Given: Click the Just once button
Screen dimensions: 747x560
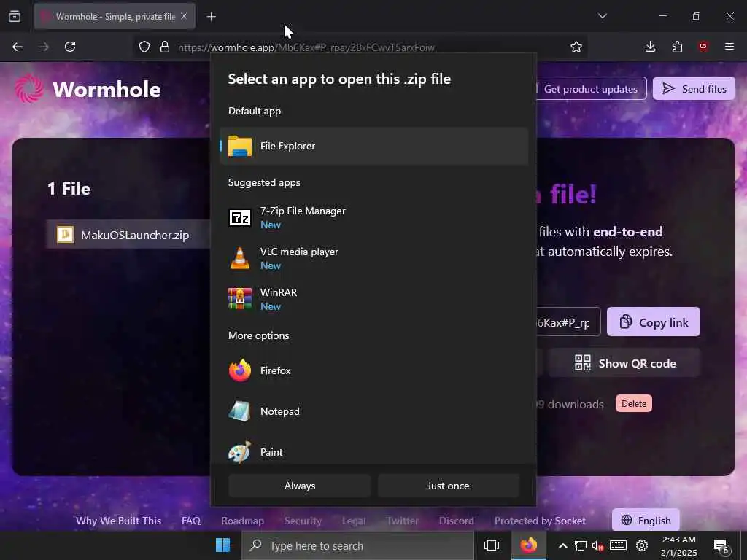Looking at the screenshot, I should click(x=449, y=486).
